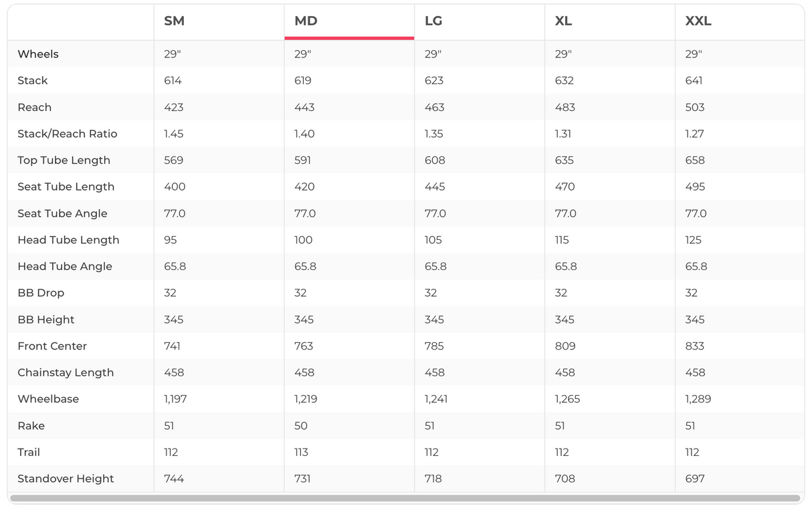812x510 pixels.
Task: Choose the XL size column header
Action: coord(563,21)
